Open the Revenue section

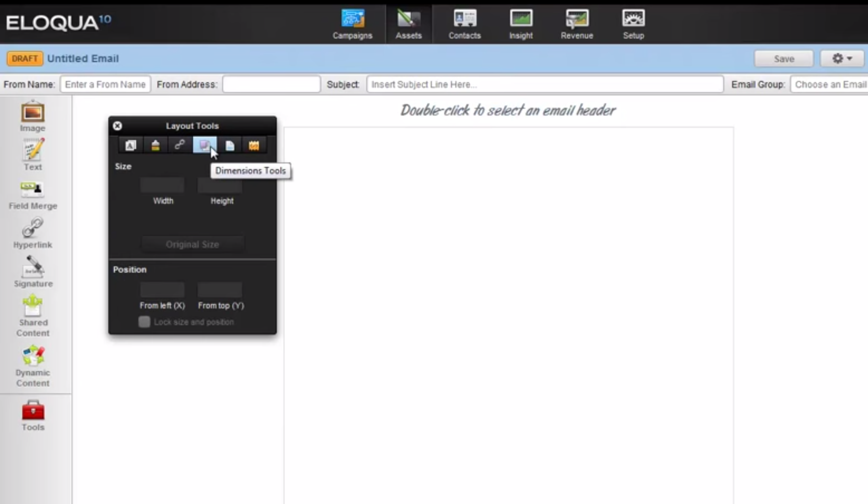(x=577, y=24)
